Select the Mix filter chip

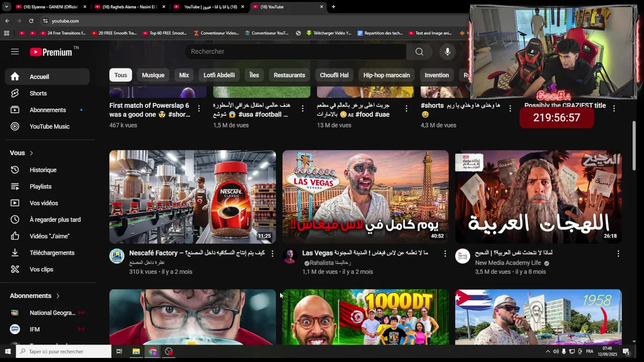click(x=184, y=75)
